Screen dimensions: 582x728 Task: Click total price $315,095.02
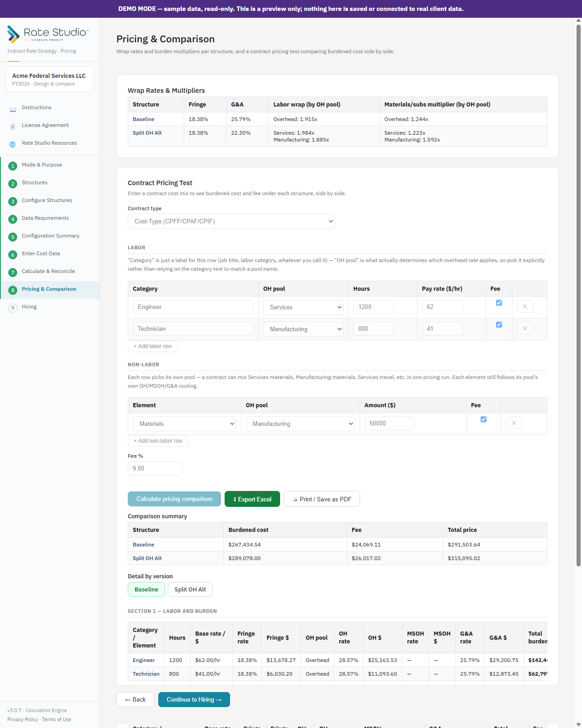coord(464,558)
